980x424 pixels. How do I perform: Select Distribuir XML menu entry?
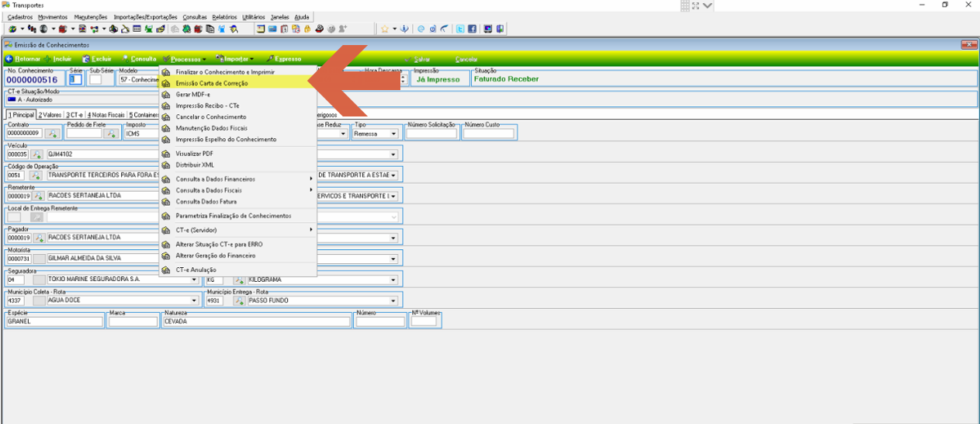pos(237,165)
